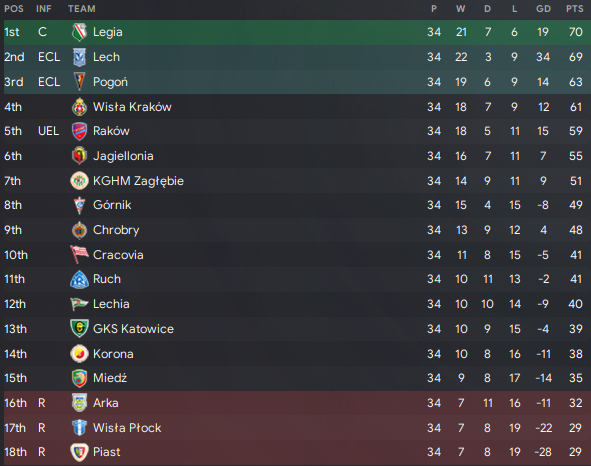Click the Jagiellonia club crest

[x=79, y=156]
